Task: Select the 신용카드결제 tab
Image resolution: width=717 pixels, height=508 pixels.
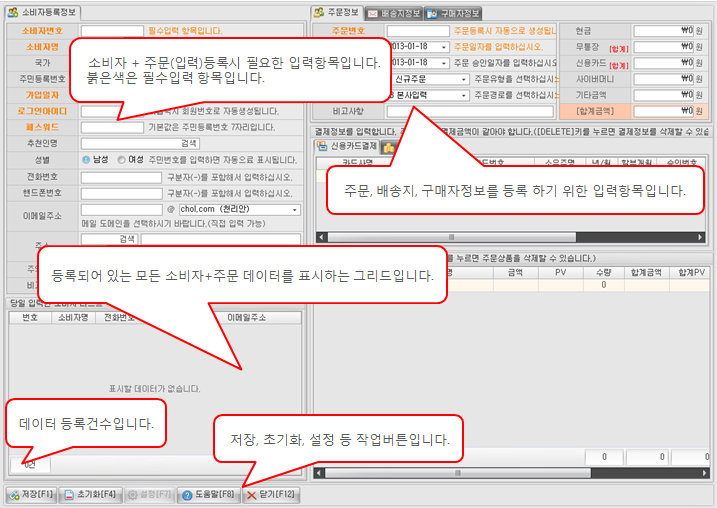Action: [x=348, y=146]
